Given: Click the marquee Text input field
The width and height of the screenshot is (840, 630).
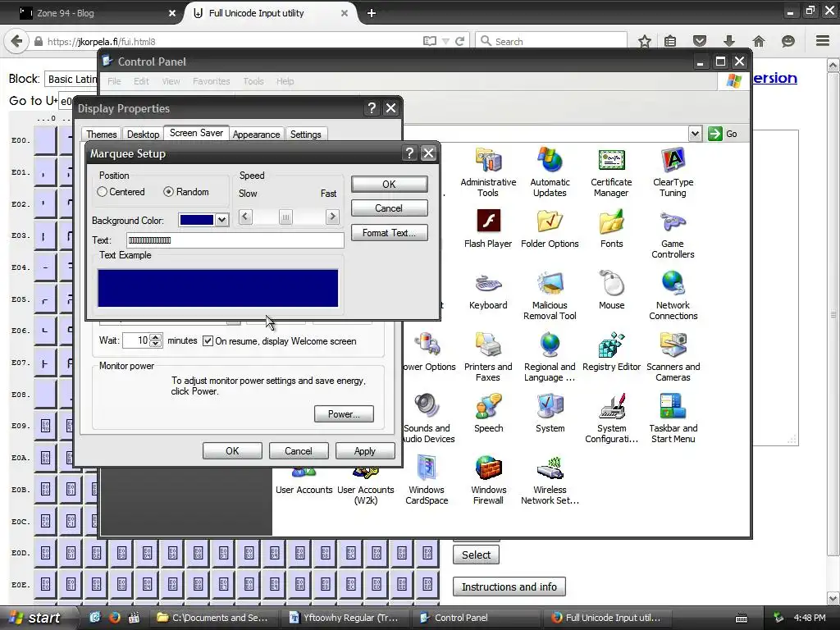Looking at the screenshot, I should click(x=235, y=240).
